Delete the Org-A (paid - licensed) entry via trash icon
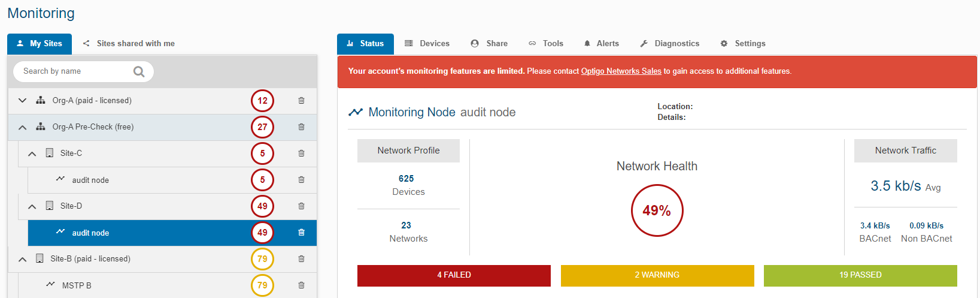The image size is (980, 298). coord(301,101)
